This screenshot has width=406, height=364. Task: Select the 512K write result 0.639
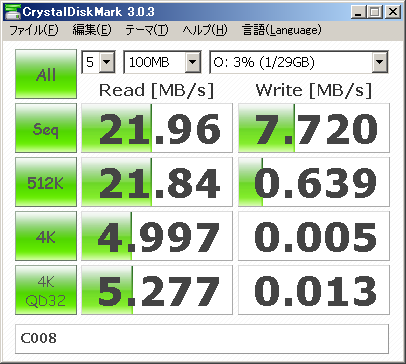coord(314,182)
